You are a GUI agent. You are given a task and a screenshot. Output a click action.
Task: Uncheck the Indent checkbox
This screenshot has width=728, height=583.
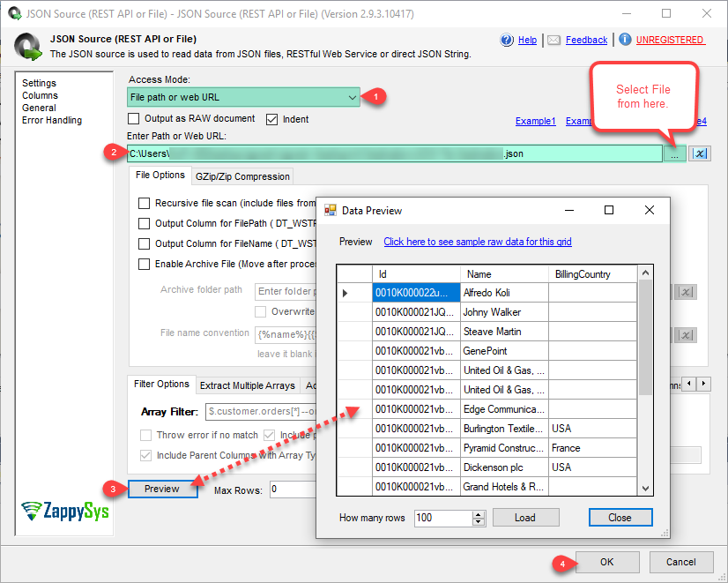[271, 119]
